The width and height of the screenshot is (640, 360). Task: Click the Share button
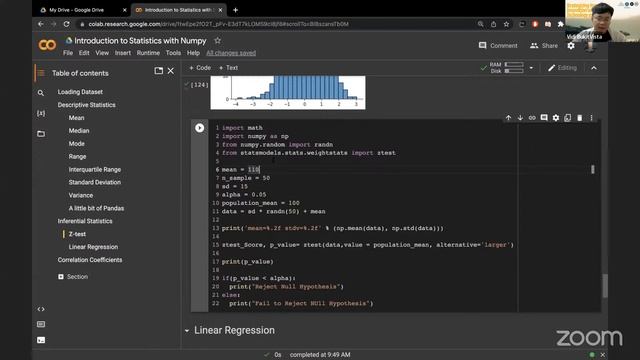coord(543,46)
